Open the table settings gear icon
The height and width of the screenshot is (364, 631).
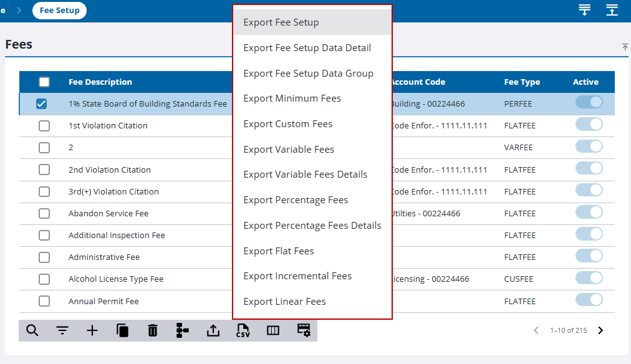click(304, 330)
